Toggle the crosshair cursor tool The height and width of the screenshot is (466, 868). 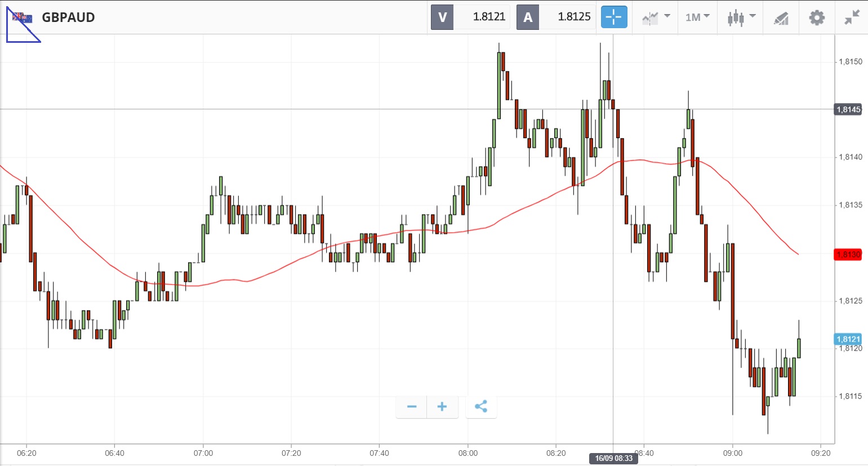(614, 17)
